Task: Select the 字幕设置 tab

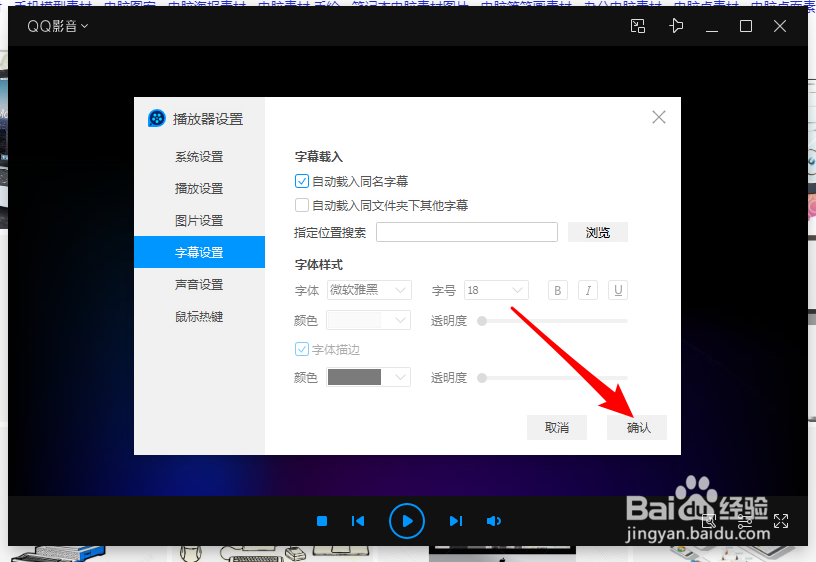Action: [x=199, y=252]
